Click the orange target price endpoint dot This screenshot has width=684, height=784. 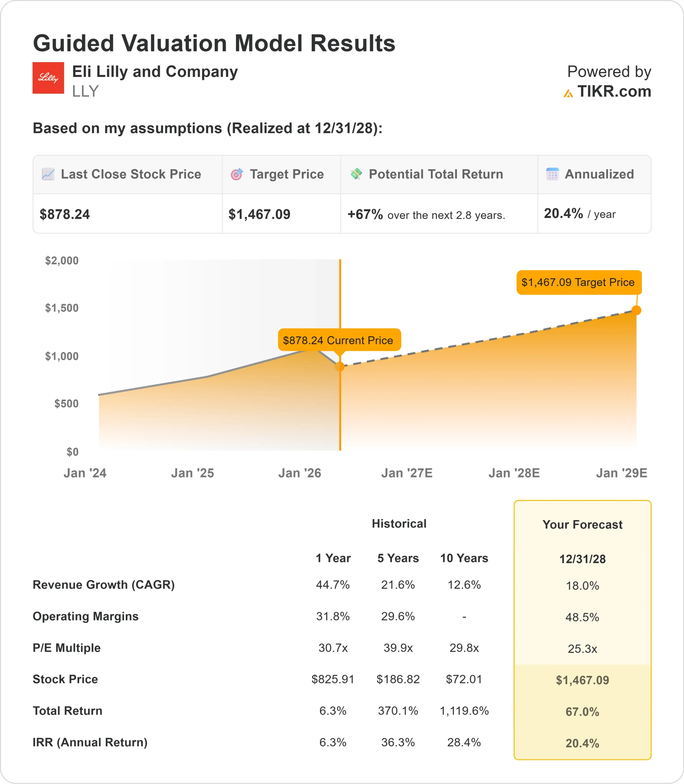(x=636, y=310)
